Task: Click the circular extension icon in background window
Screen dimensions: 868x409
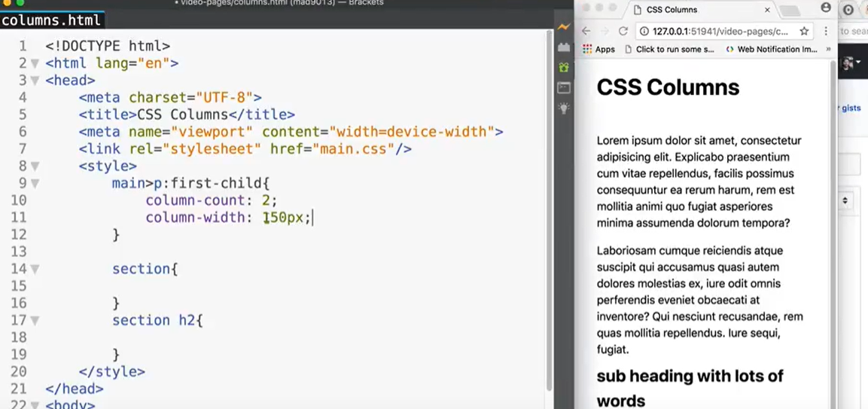Action: (x=848, y=10)
